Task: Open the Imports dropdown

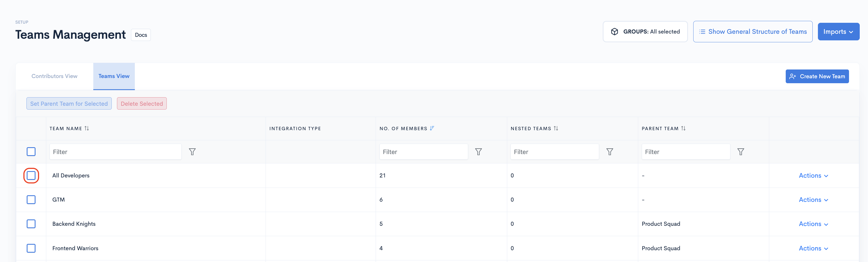Action: point(838,32)
